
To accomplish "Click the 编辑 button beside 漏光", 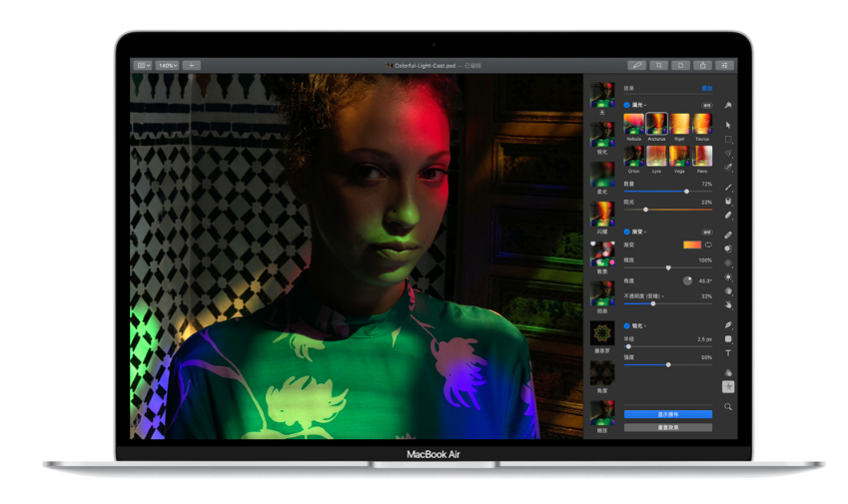I will click(x=707, y=105).
